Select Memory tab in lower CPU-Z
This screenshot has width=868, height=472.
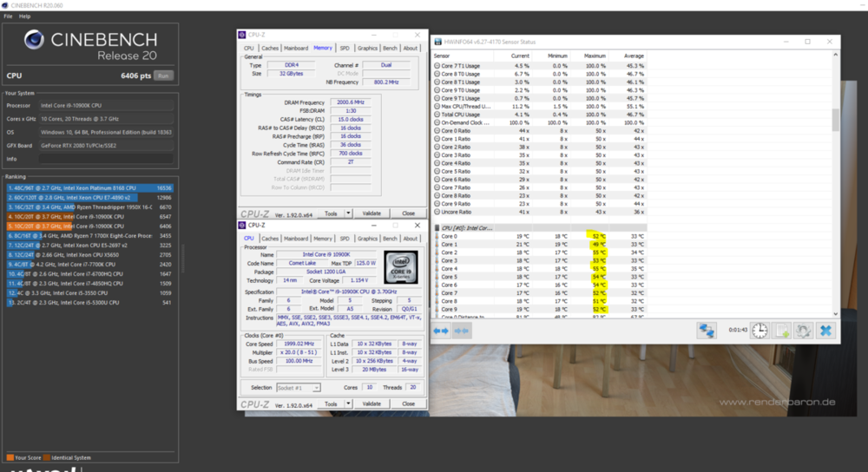point(323,239)
